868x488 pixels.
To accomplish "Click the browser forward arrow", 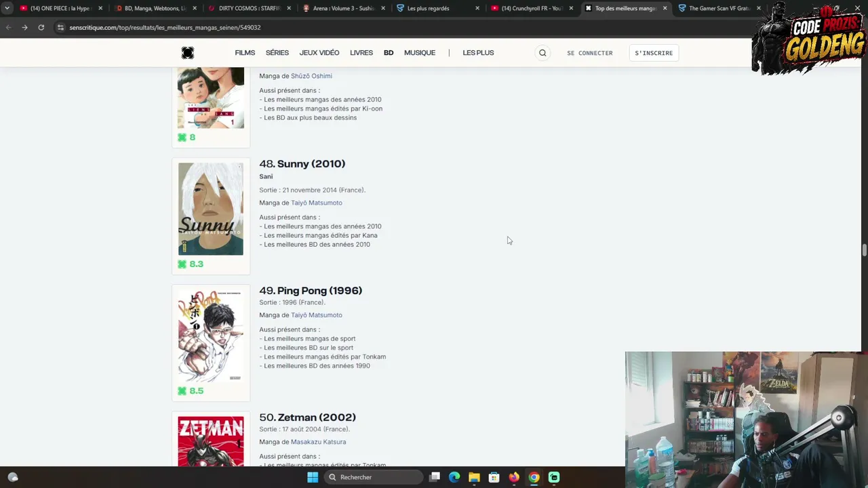I will 24,27.
